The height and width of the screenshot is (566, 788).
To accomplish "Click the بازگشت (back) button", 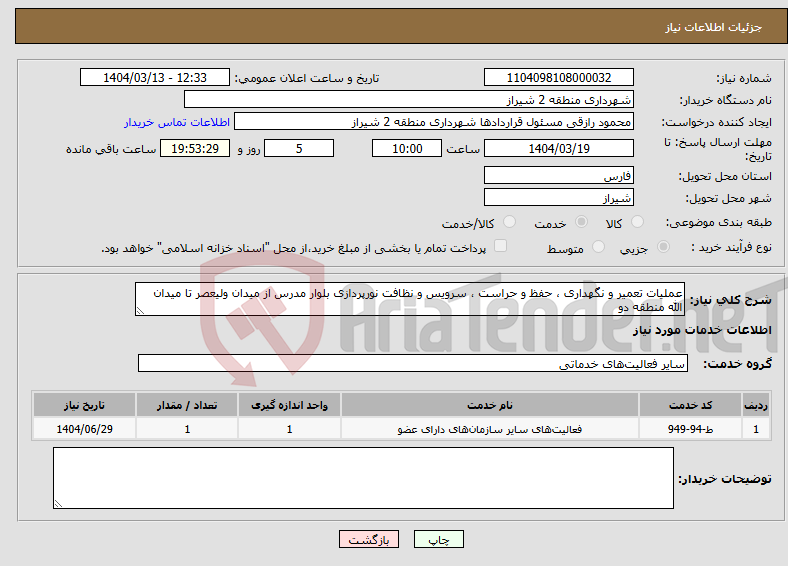I will tap(369, 539).
